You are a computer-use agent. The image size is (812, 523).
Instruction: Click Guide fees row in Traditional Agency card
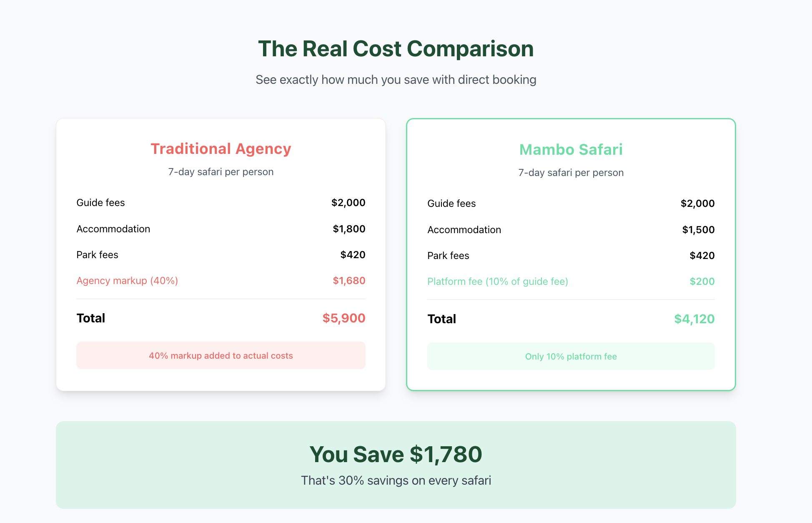click(x=221, y=203)
